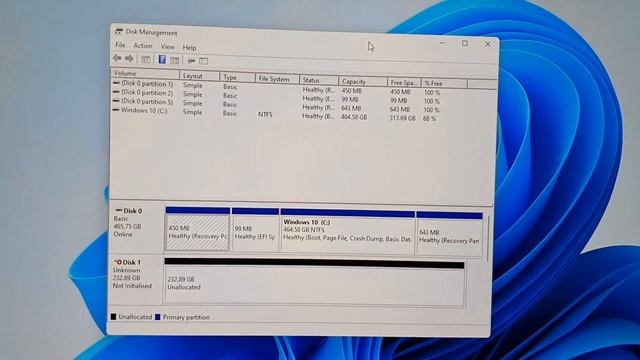Sort by the Free Spa... column header
The width and height of the screenshot is (640, 360).
pyautogui.click(x=404, y=82)
